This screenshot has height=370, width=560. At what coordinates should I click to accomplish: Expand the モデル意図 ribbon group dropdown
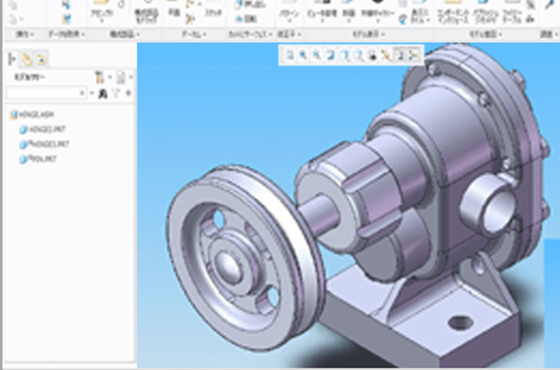pos(485,34)
